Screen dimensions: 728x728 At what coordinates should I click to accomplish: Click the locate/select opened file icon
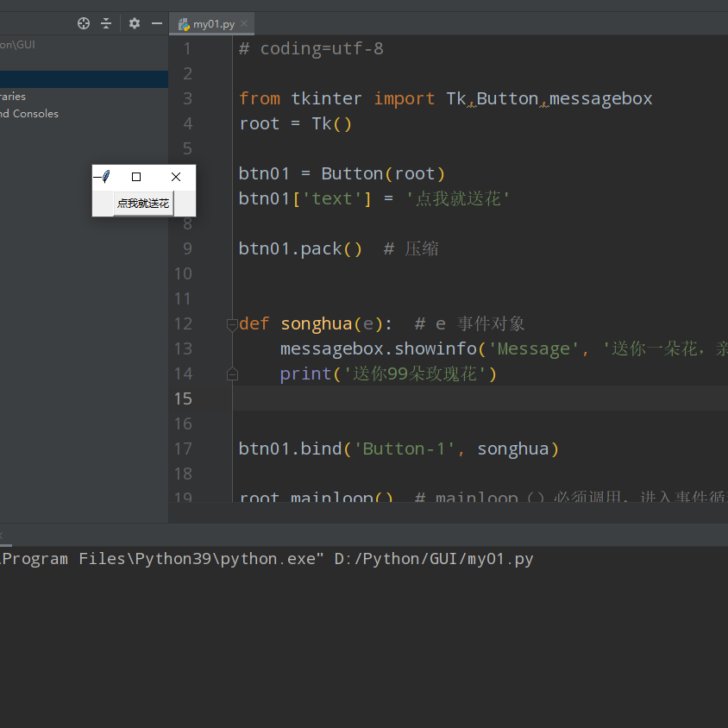pos(84,23)
